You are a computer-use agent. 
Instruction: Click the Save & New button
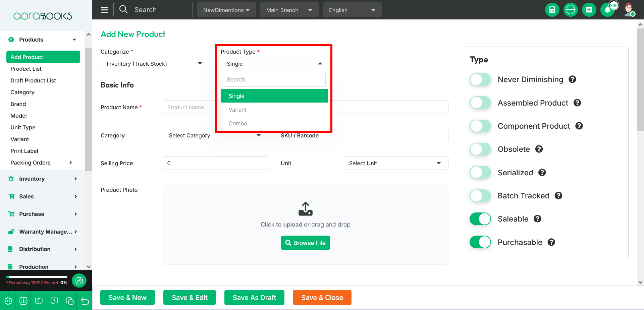[127, 298]
